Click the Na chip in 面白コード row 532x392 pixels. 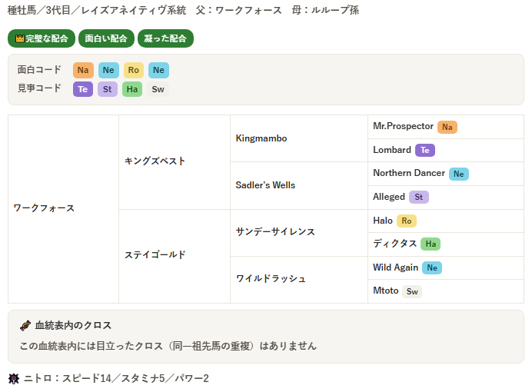83,70
